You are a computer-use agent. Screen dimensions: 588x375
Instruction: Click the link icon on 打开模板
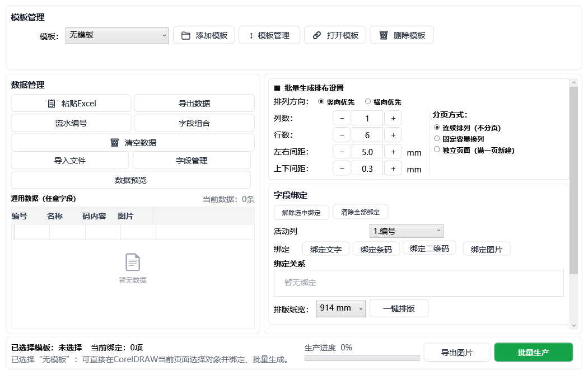(x=317, y=35)
